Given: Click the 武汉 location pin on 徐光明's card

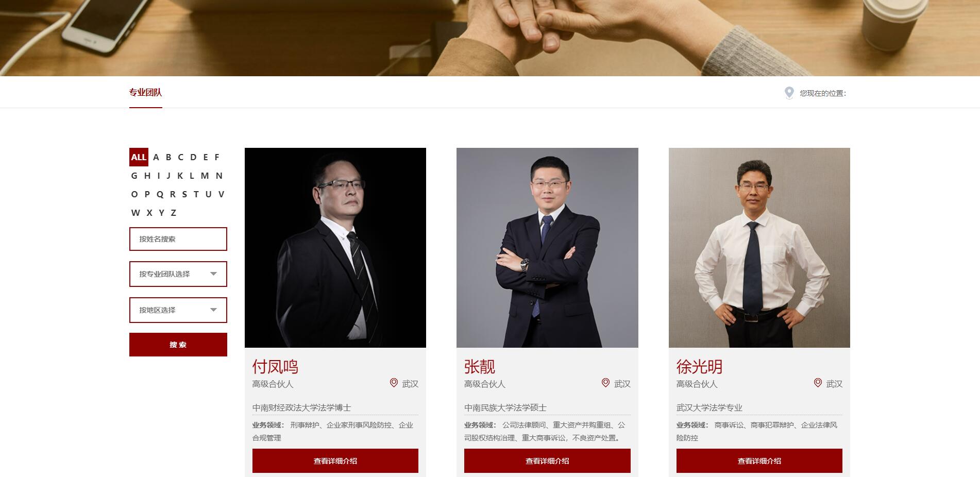Looking at the screenshot, I should coord(818,383).
